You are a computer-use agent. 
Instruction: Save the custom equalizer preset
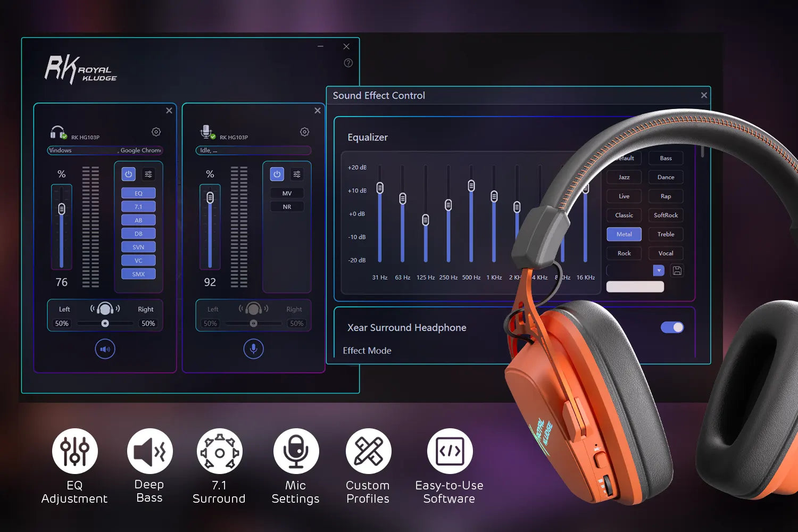click(677, 270)
